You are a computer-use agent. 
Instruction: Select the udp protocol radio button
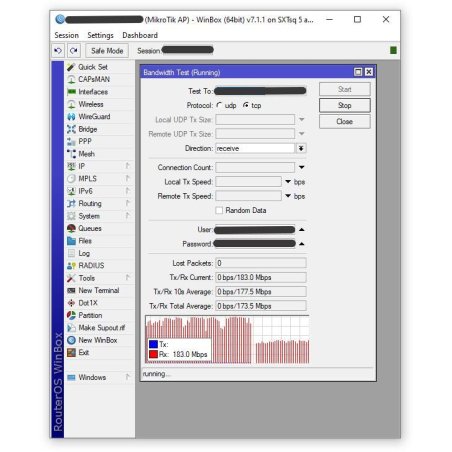tap(219, 105)
